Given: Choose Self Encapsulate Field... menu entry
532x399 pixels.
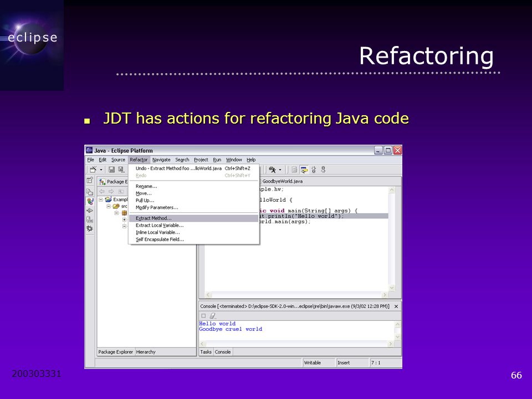Looking at the screenshot, I should pyautogui.click(x=194, y=239).
